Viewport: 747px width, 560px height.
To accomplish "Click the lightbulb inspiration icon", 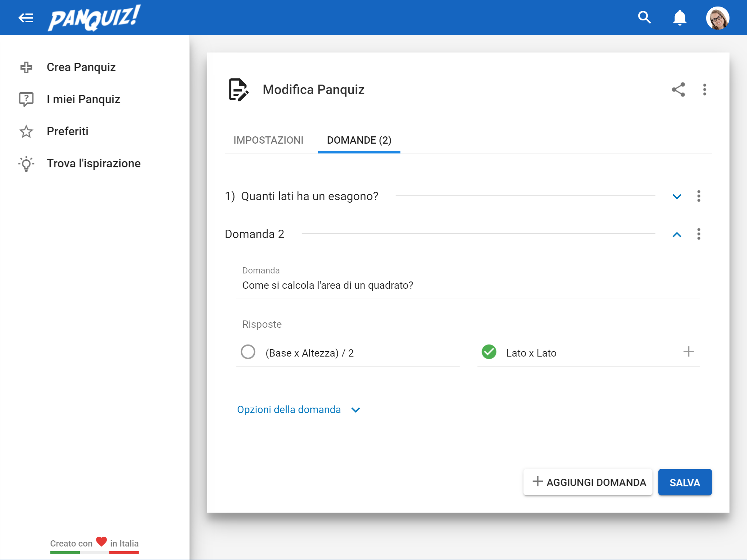I will coord(26,164).
